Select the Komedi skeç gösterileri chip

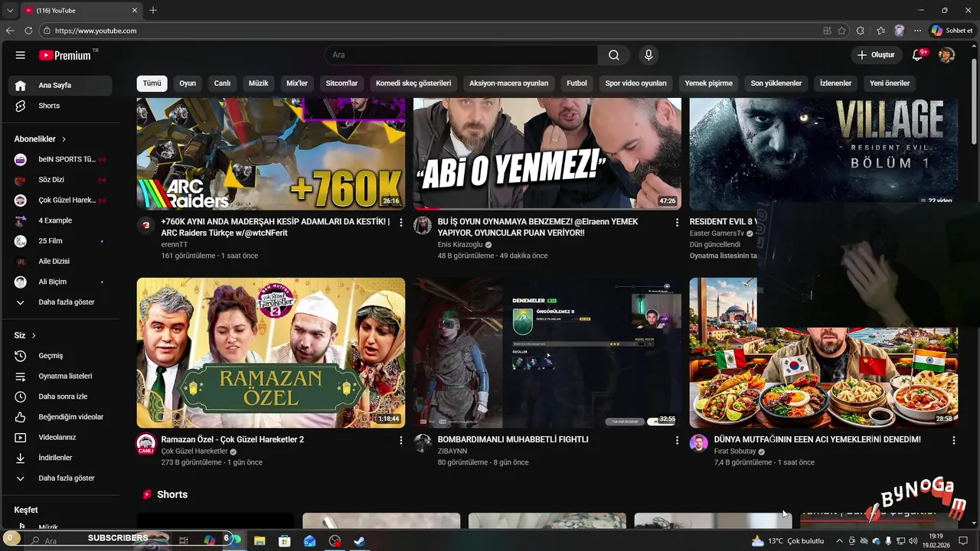tap(413, 83)
